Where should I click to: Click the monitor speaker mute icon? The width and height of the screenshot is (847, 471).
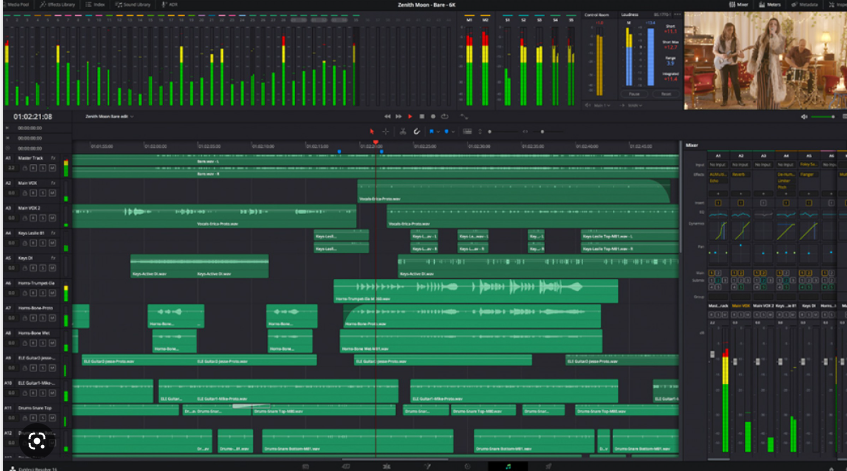804,117
